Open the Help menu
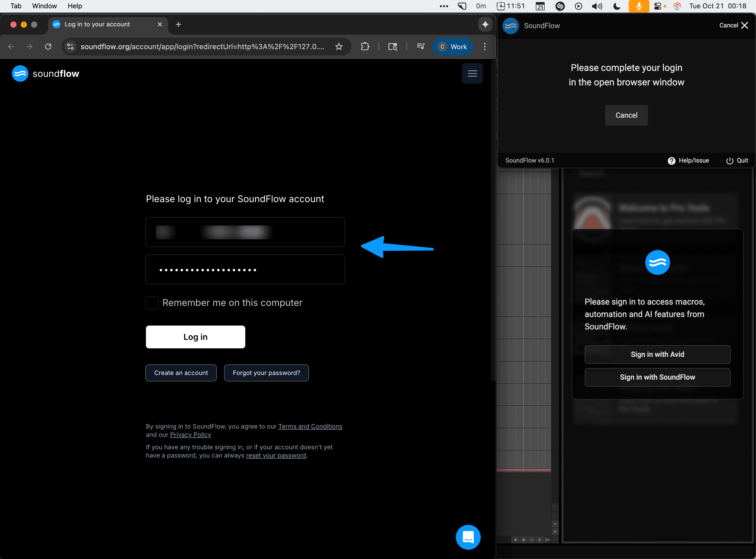 pyautogui.click(x=75, y=6)
